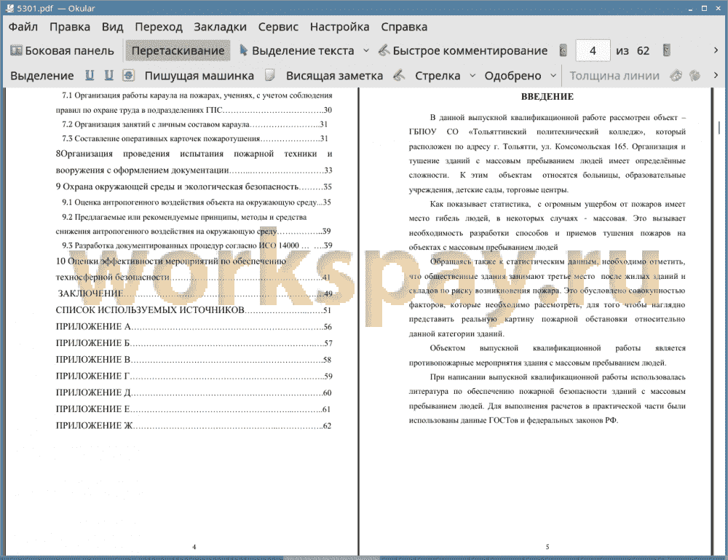Click contents entry ПРИЛОЖЕНИЕ Ж
Screen dimensions: 728x560
coord(194,425)
